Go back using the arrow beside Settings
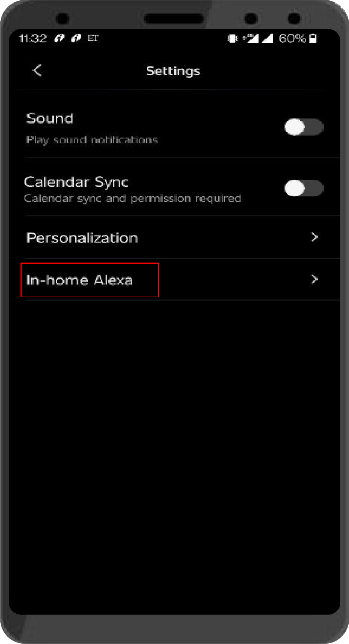This screenshot has height=644, width=349. click(x=37, y=70)
